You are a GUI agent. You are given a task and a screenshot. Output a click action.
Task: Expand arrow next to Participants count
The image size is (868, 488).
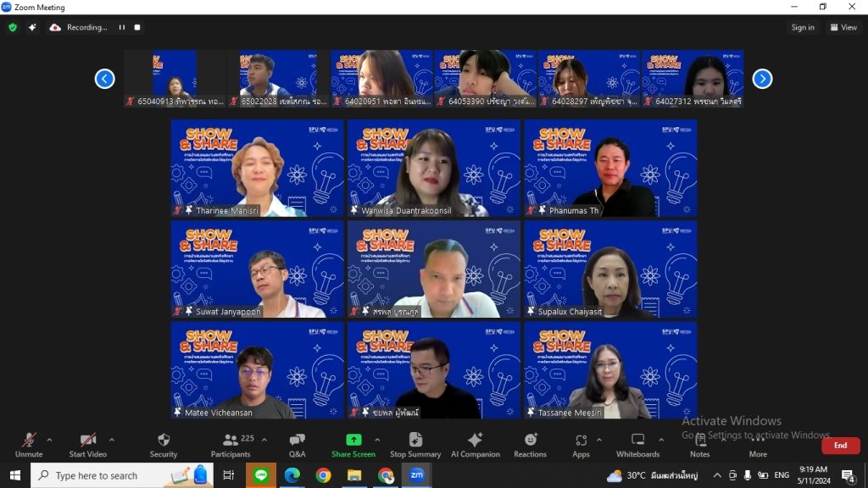(264, 440)
